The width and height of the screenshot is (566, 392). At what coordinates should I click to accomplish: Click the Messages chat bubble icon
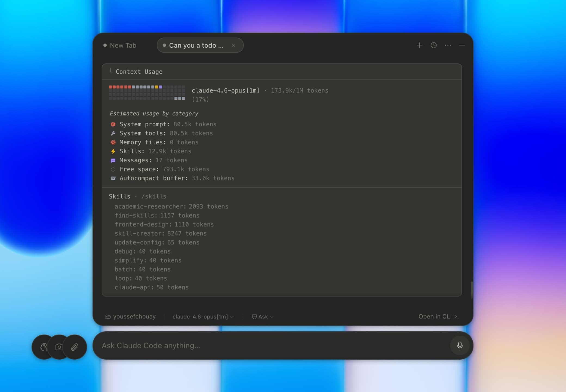click(113, 160)
